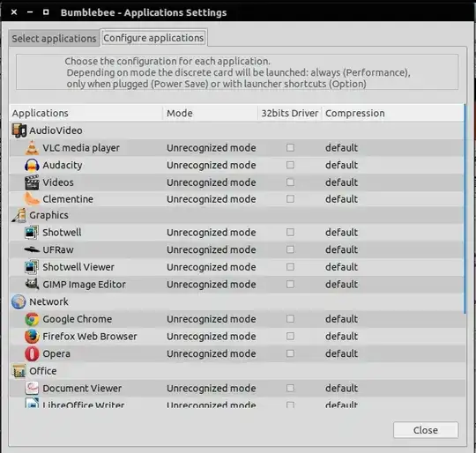Screen dimensions: 476x453
Task: Click the 32bits Driver column header
Action: point(290,113)
